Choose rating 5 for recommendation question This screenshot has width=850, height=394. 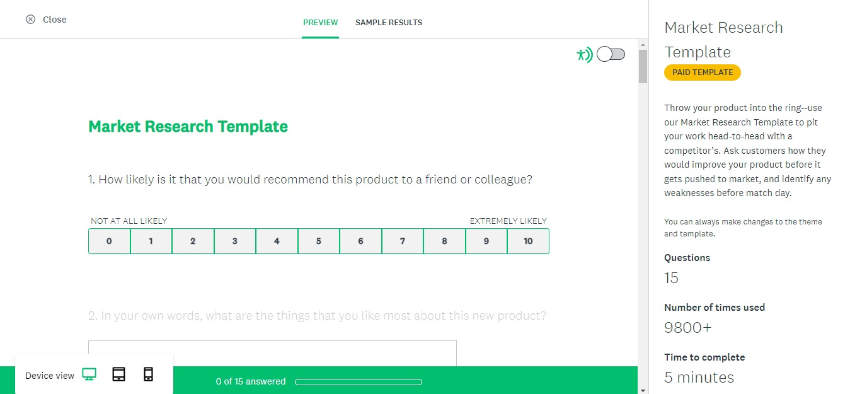(x=319, y=241)
